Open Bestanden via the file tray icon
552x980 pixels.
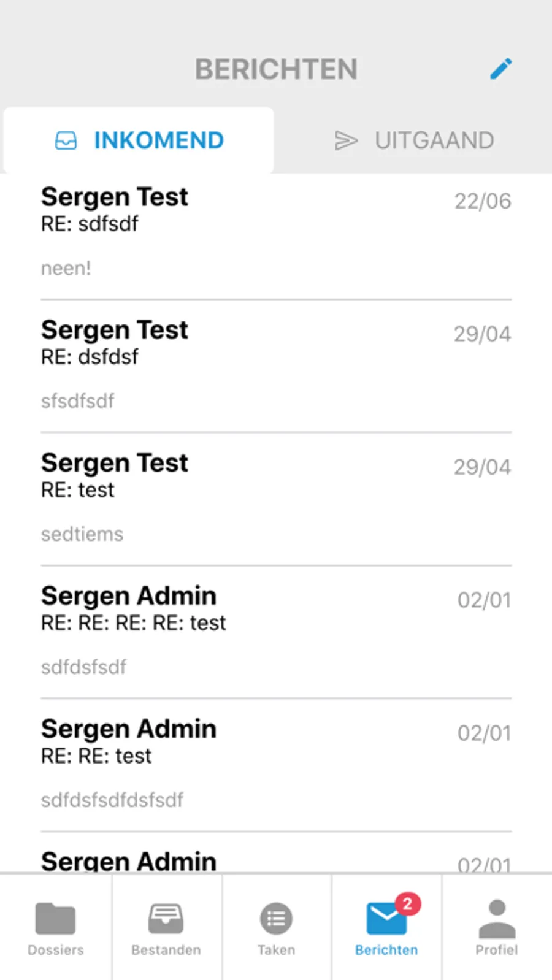pyautogui.click(x=166, y=918)
